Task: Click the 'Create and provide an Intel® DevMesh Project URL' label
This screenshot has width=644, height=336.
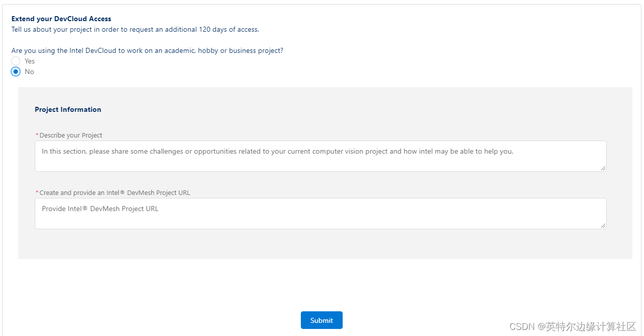Action: [115, 192]
